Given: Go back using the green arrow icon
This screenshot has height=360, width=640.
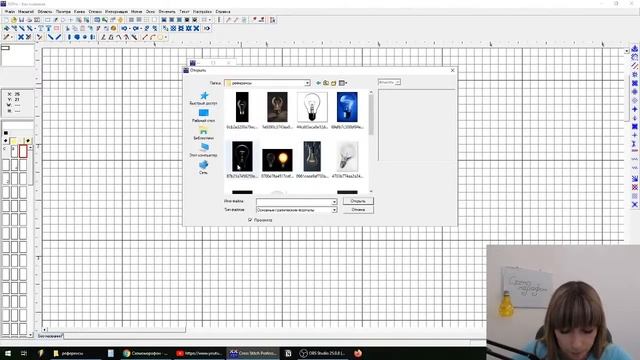Looking at the screenshot, I should 318,83.
